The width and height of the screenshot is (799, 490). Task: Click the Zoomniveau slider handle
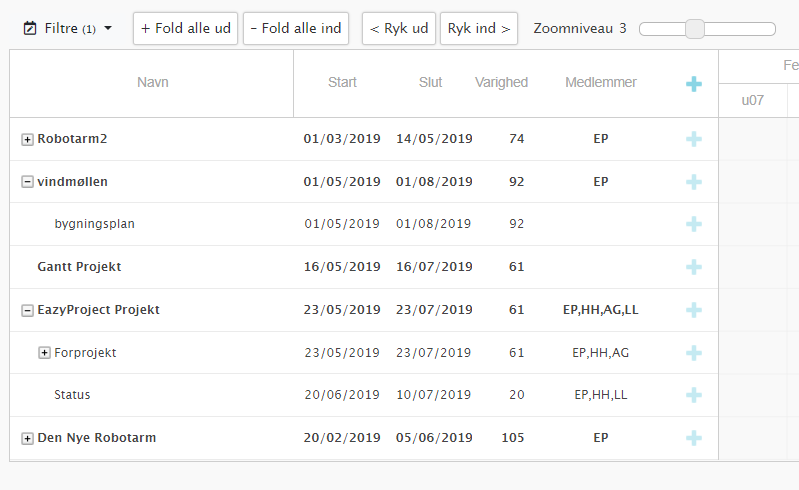(695, 29)
